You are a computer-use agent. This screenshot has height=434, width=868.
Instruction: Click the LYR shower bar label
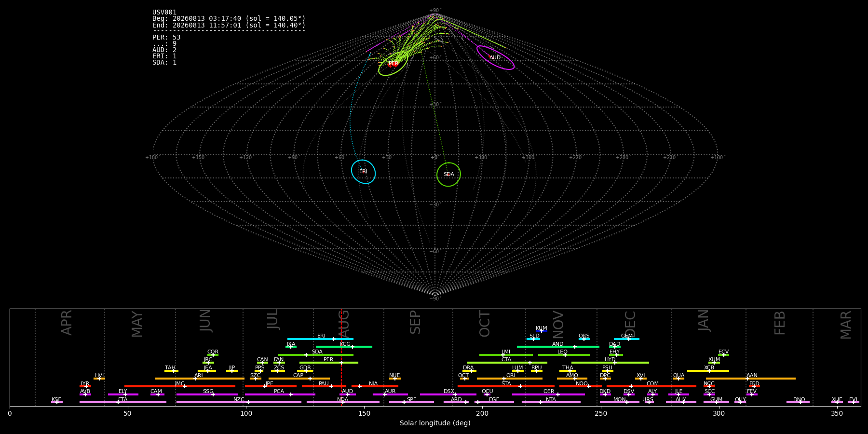[85, 384]
